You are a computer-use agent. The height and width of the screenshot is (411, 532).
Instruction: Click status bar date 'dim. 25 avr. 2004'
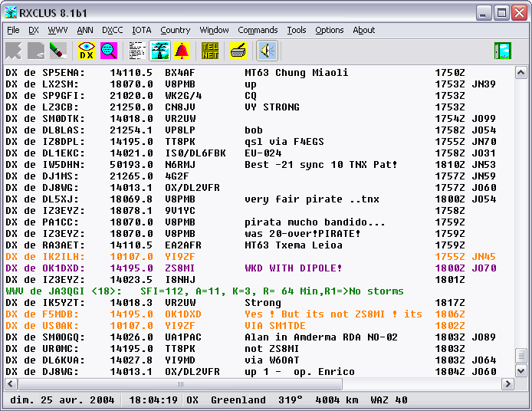[62, 400]
